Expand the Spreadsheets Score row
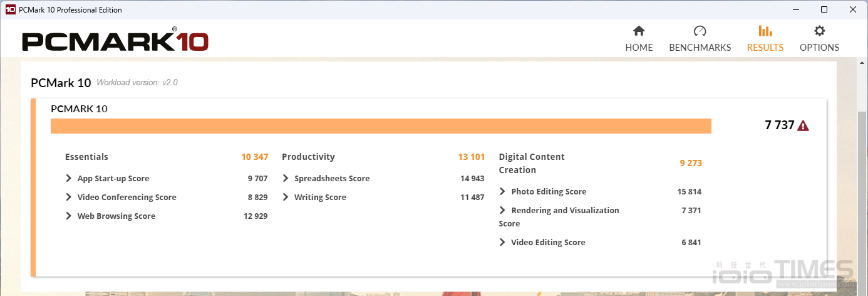 click(286, 179)
